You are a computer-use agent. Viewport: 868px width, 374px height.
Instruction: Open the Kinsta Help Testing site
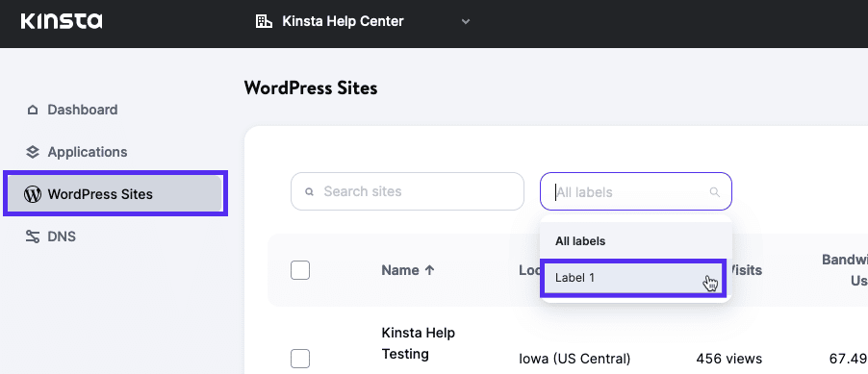pyautogui.click(x=419, y=343)
